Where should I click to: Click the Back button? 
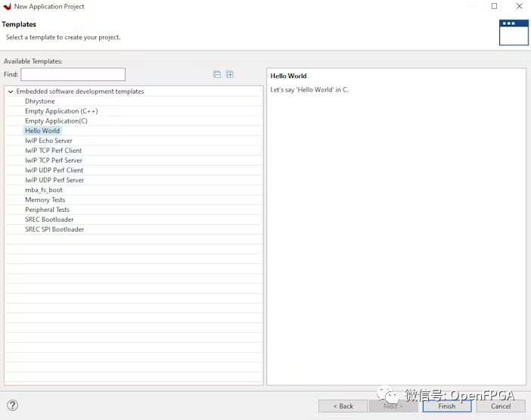[343, 406]
